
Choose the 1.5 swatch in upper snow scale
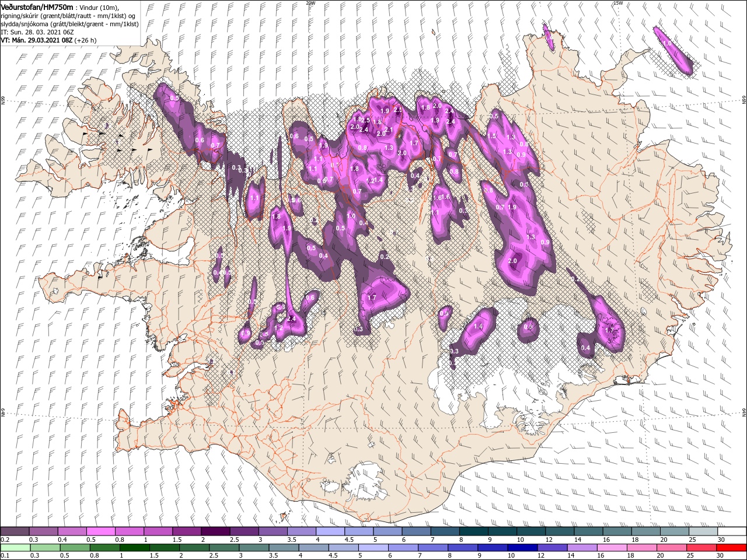187,531
